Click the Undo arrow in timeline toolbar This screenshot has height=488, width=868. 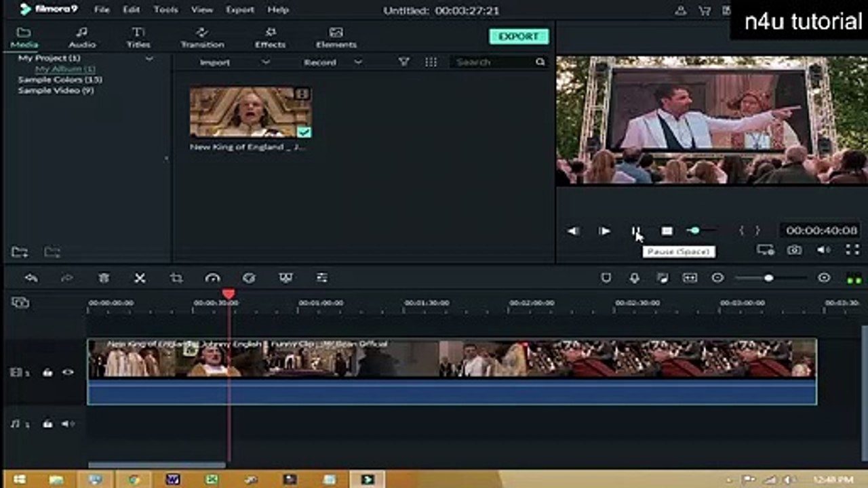[x=31, y=278]
